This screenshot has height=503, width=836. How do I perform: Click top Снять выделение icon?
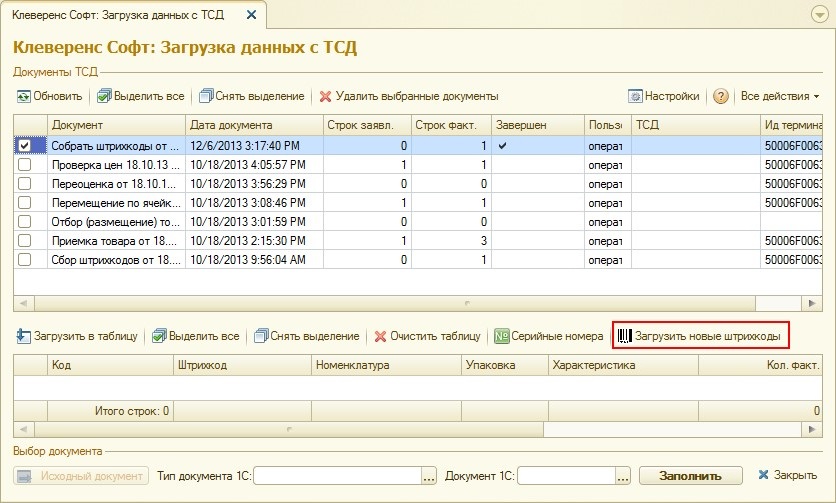[x=206, y=97]
